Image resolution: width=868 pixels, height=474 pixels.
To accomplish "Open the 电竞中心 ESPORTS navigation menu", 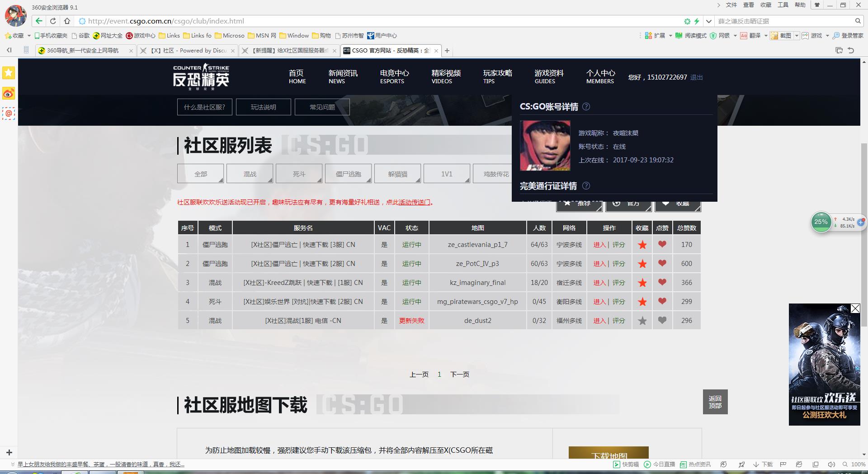I will coord(394,76).
